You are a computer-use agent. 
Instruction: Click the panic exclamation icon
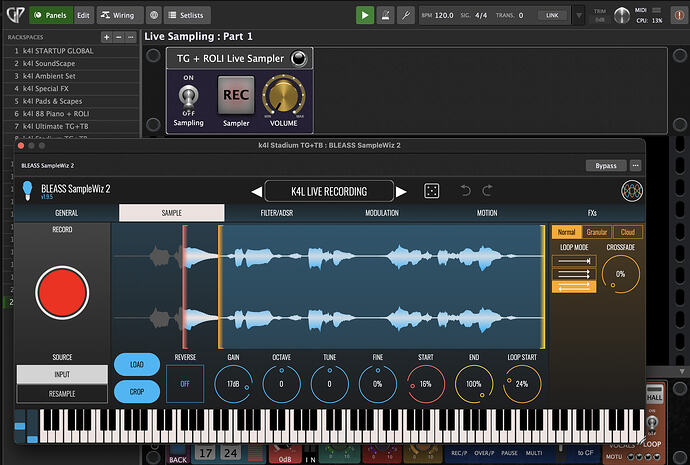[x=679, y=15]
